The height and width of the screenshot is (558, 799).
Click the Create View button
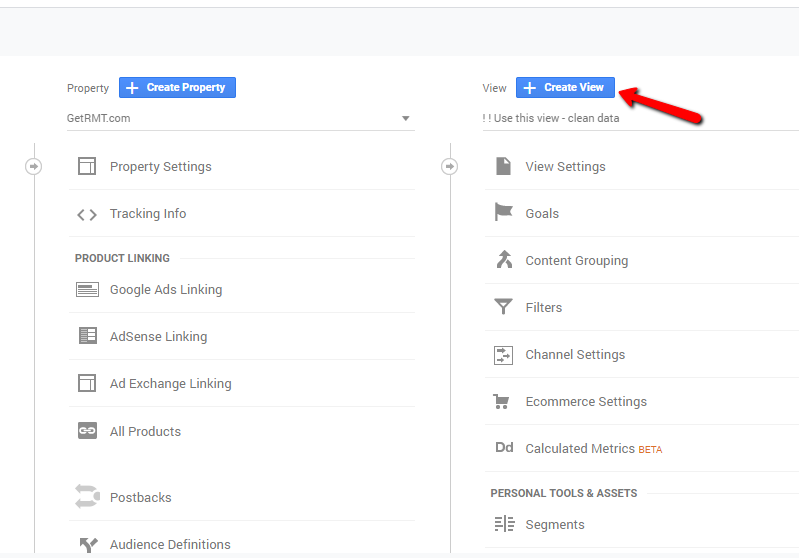pos(565,88)
